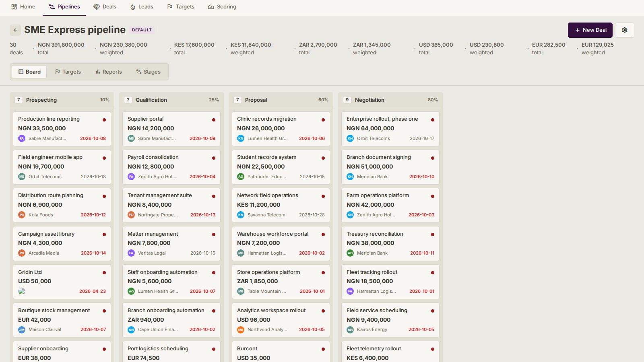This screenshot has height=362, width=644.
Task: Open the Warehouse workforce portal deal card
Action: (281, 243)
